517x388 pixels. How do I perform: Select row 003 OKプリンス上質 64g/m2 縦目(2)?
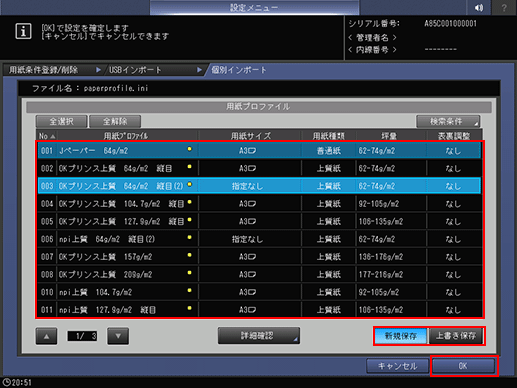(x=259, y=186)
